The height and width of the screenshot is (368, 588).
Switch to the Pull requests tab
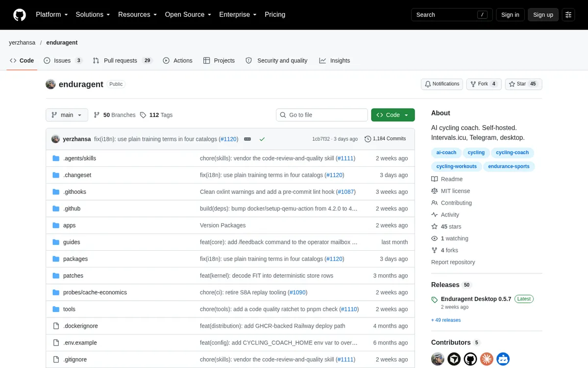pyautogui.click(x=123, y=60)
